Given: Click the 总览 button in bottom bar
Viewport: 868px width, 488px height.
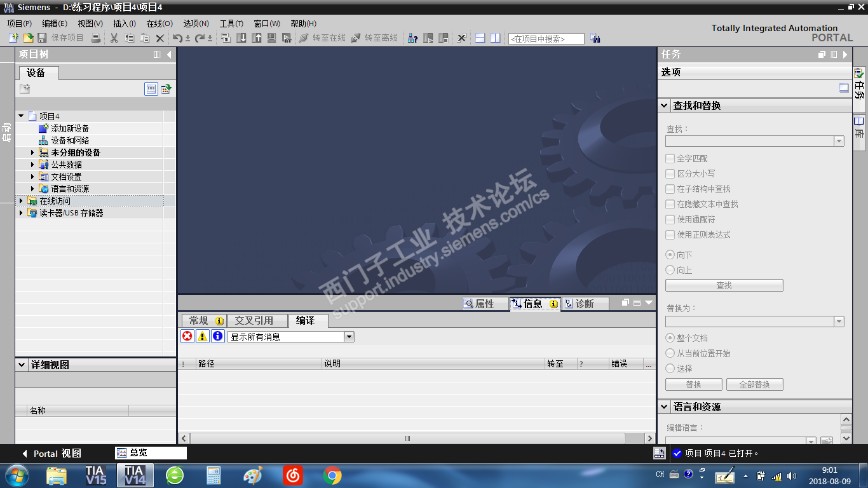Looking at the screenshot, I should pos(151,453).
